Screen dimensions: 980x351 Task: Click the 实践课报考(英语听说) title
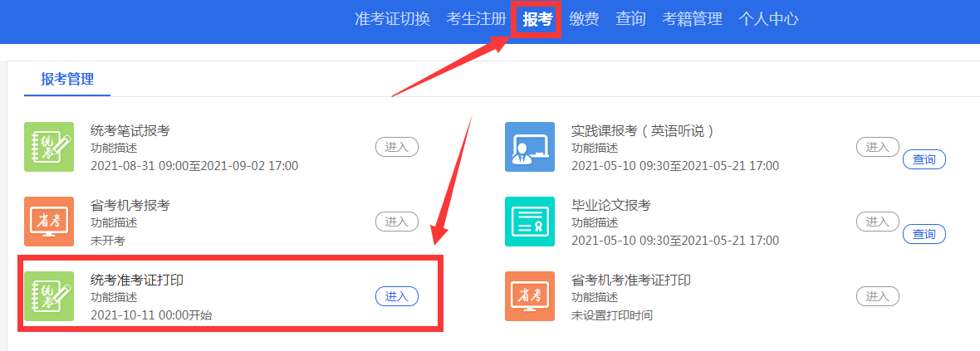(x=643, y=131)
